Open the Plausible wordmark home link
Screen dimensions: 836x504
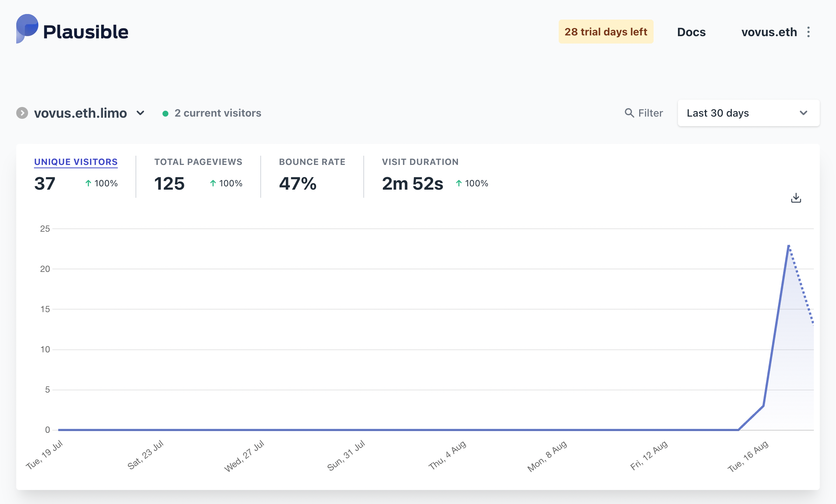tap(86, 32)
